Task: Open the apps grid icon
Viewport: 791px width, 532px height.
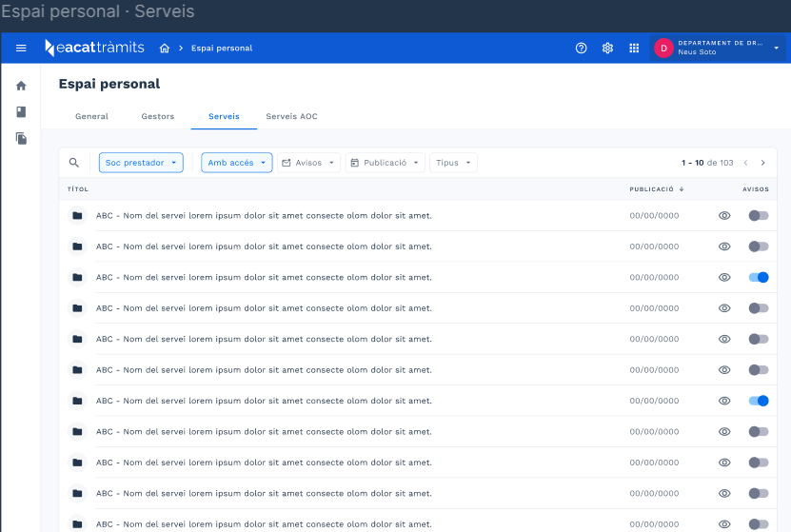Action: coord(634,49)
